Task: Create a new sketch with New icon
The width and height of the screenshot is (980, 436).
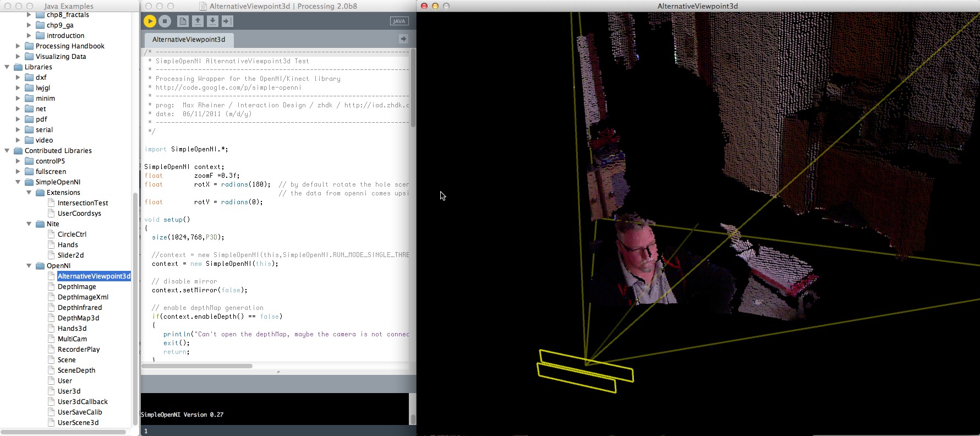Action: click(183, 21)
